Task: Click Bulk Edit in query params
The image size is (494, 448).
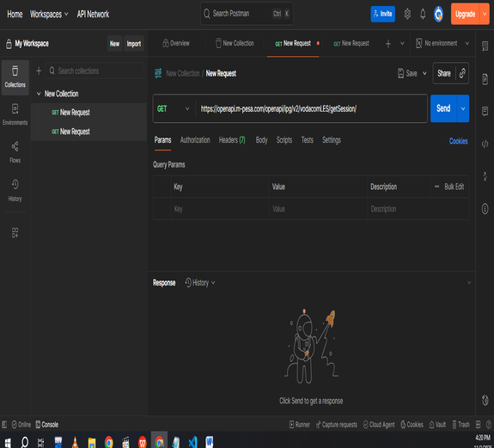Action: tap(454, 187)
